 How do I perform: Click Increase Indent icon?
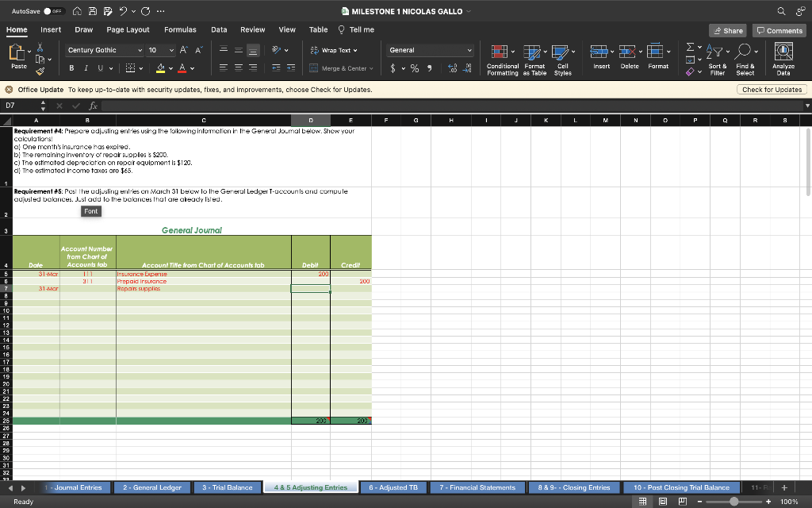tap(291, 68)
